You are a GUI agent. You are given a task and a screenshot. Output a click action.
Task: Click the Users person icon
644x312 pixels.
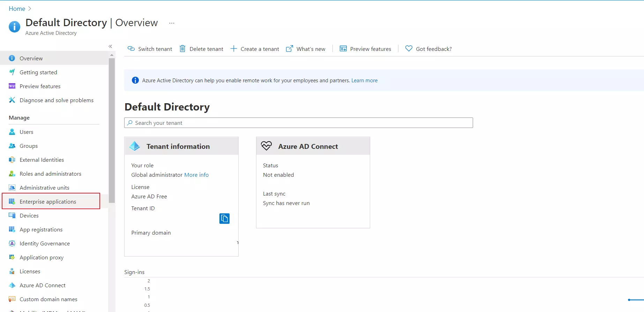click(12, 132)
